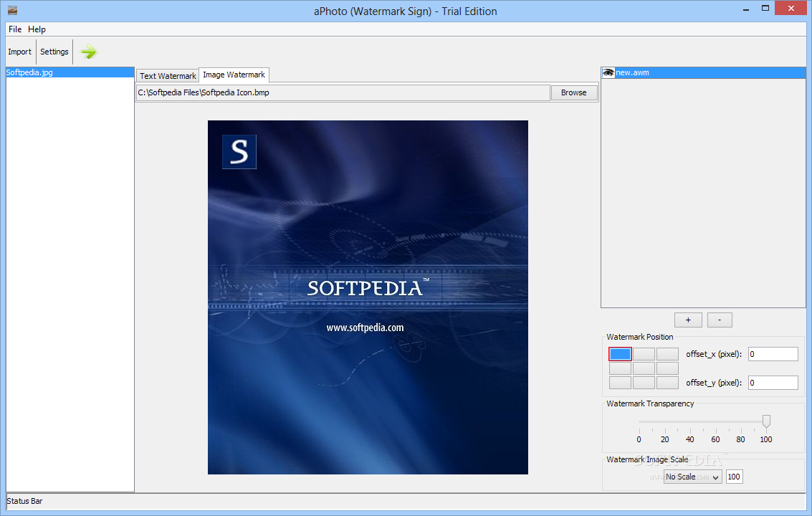Maximize the aPhoto window
The image size is (812, 516).
pyautogui.click(x=765, y=9)
